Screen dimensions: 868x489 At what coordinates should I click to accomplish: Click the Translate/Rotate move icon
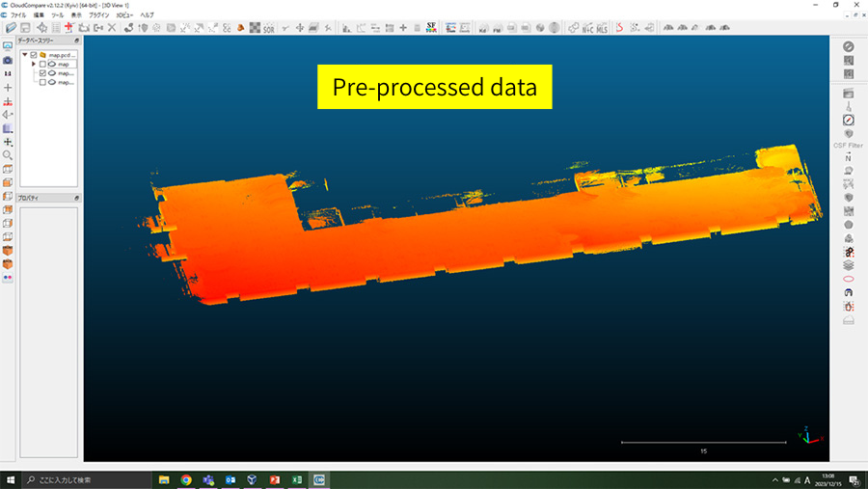[x=300, y=28]
